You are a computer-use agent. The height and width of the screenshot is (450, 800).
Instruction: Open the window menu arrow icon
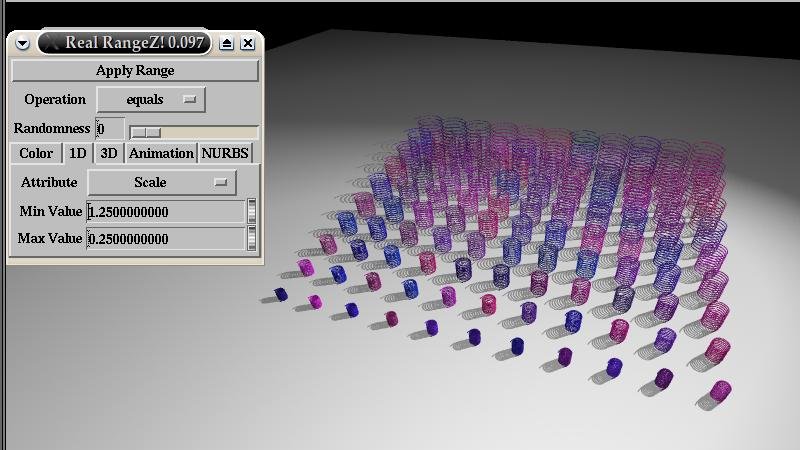click(x=22, y=43)
